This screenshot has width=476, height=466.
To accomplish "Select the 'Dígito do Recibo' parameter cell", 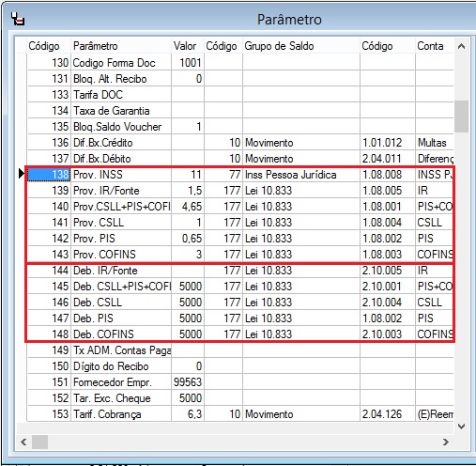I will tap(121, 366).
